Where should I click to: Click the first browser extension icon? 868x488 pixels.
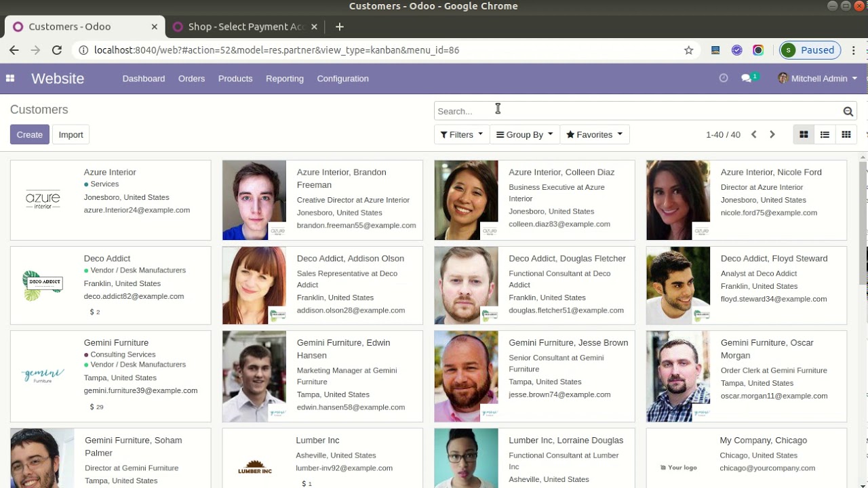pos(715,50)
